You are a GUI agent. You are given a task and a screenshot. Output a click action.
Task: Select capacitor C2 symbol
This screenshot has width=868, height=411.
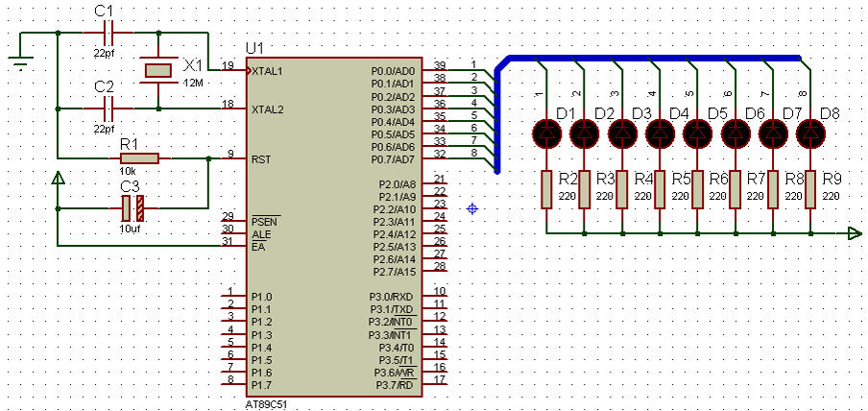[x=108, y=109]
